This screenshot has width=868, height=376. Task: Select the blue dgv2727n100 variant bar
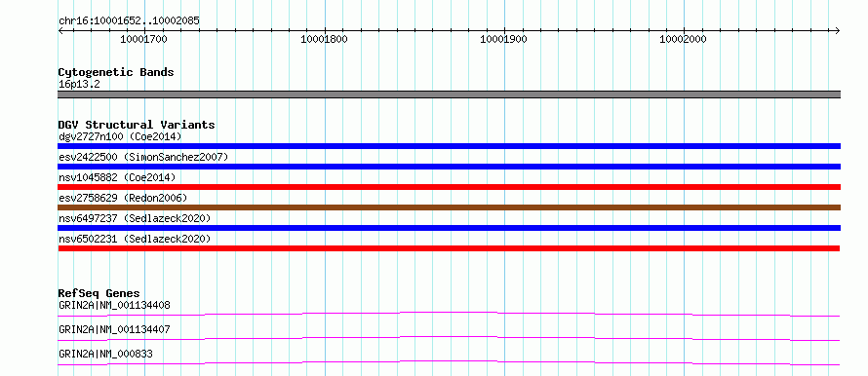click(449, 146)
